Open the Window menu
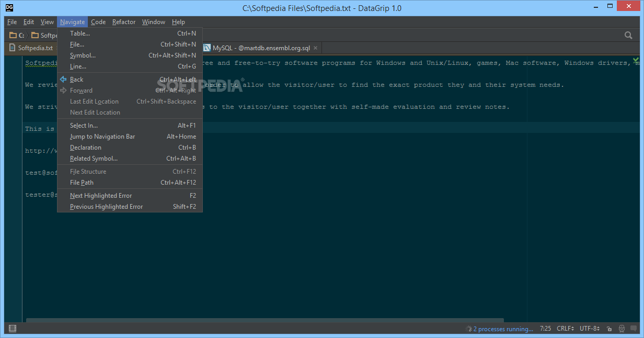644x338 pixels. (154, 22)
